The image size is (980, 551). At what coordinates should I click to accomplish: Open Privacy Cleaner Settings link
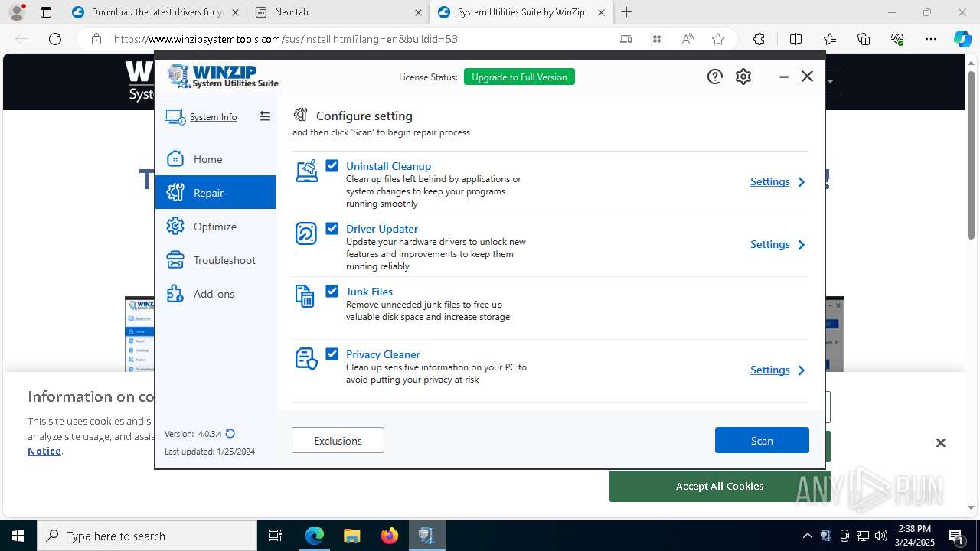pyautogui.click(x=770, y=370)
